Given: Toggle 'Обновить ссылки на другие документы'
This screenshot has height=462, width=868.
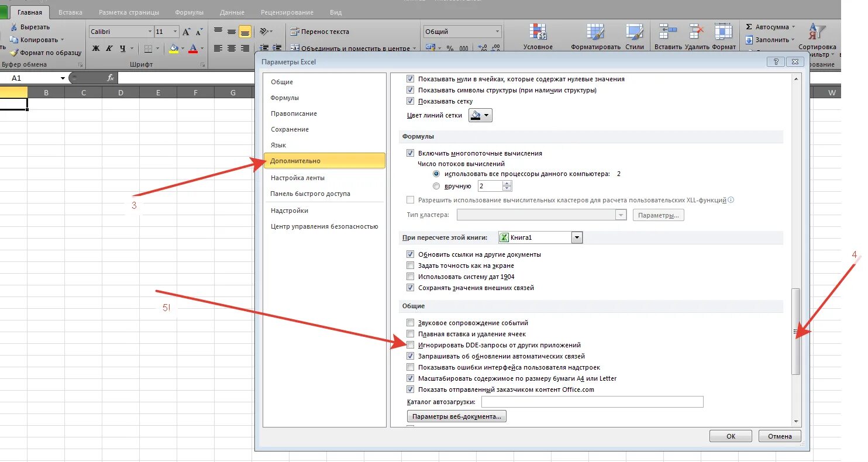Looking at the screenshot, I should (x=409, y=254).
